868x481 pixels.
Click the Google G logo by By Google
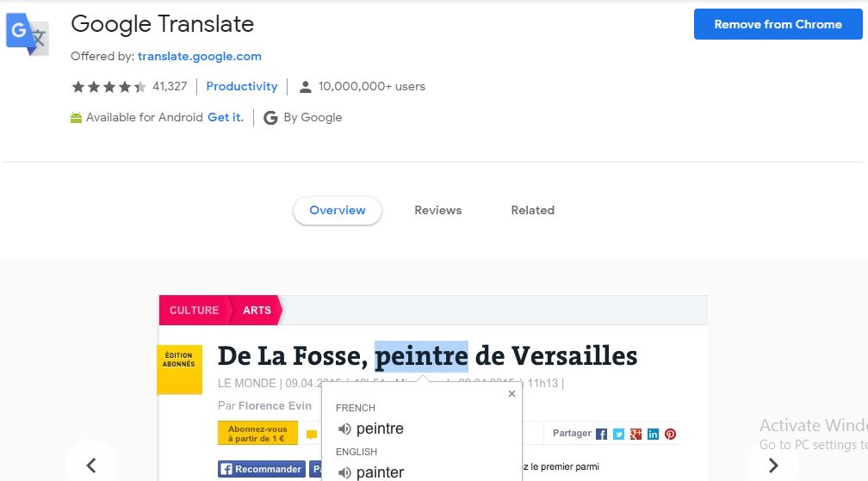(270, 118)
